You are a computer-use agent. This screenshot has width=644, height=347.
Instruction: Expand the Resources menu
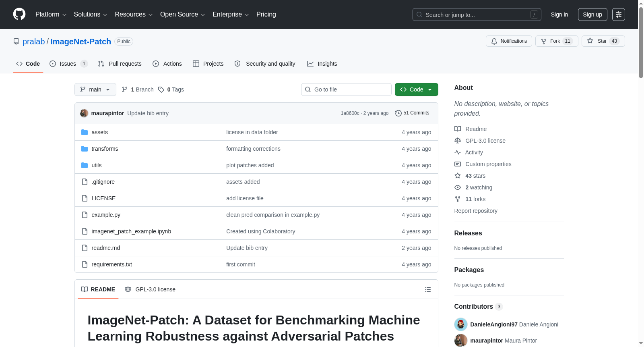(134, 15)
